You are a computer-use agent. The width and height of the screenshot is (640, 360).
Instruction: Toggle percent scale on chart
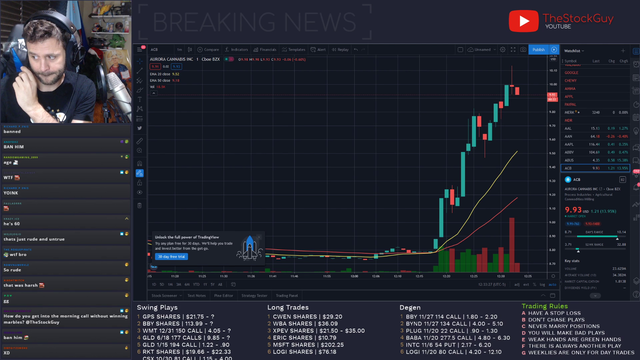[x=535, y=284]
